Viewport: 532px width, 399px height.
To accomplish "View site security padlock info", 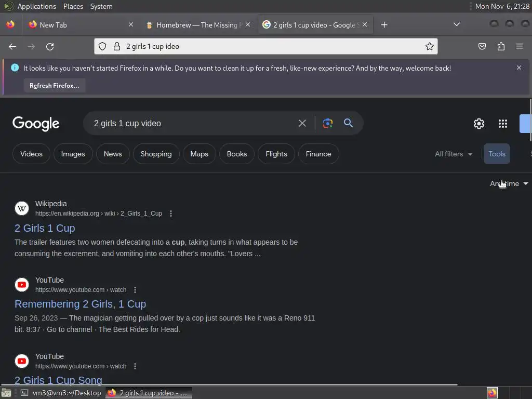I will point(117,46).
